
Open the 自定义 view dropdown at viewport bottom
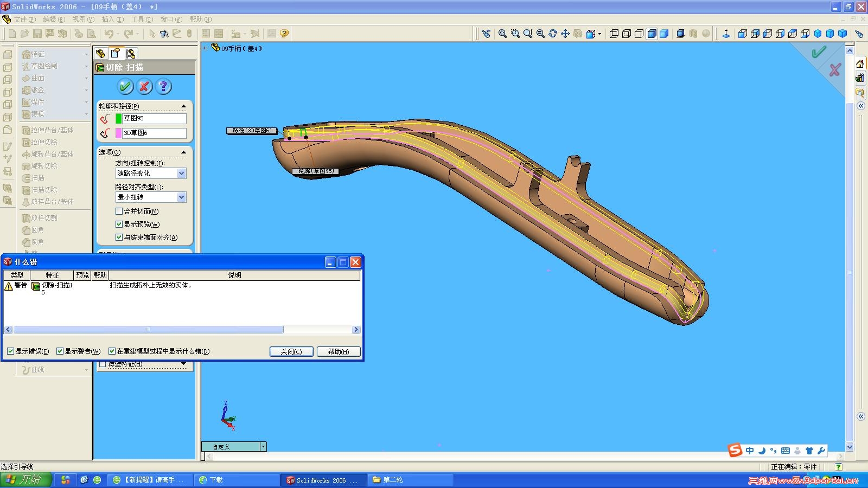(263, 447)
